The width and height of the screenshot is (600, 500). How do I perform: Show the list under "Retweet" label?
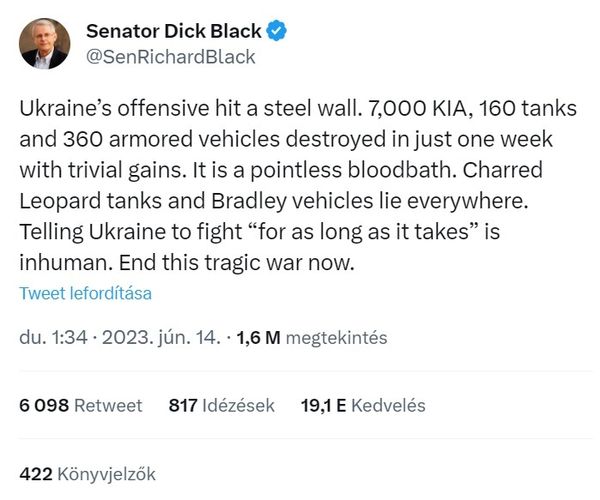click(x=110, y=405)
